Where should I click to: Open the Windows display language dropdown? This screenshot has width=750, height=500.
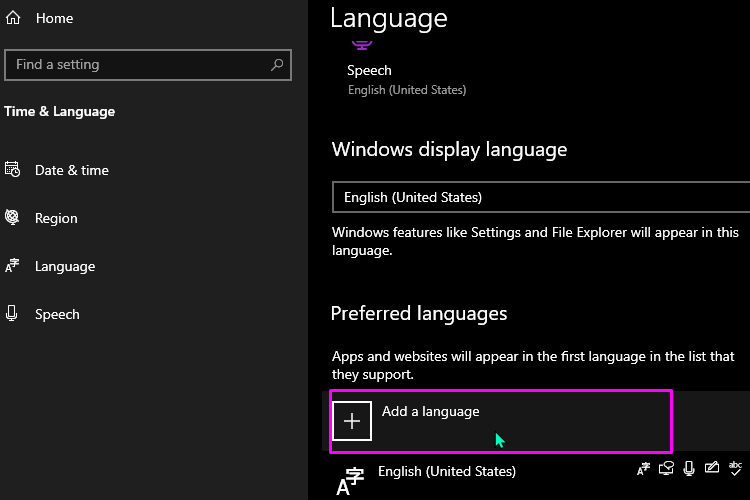[541, 197]
